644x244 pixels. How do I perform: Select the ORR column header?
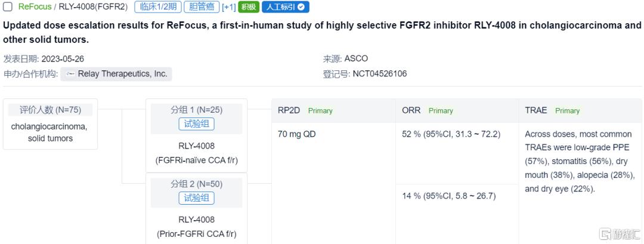coord(411,110)
